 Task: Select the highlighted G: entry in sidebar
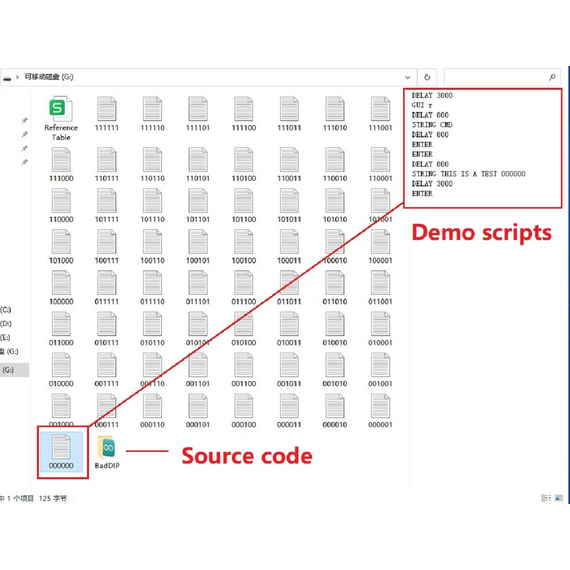pos(14,370)
